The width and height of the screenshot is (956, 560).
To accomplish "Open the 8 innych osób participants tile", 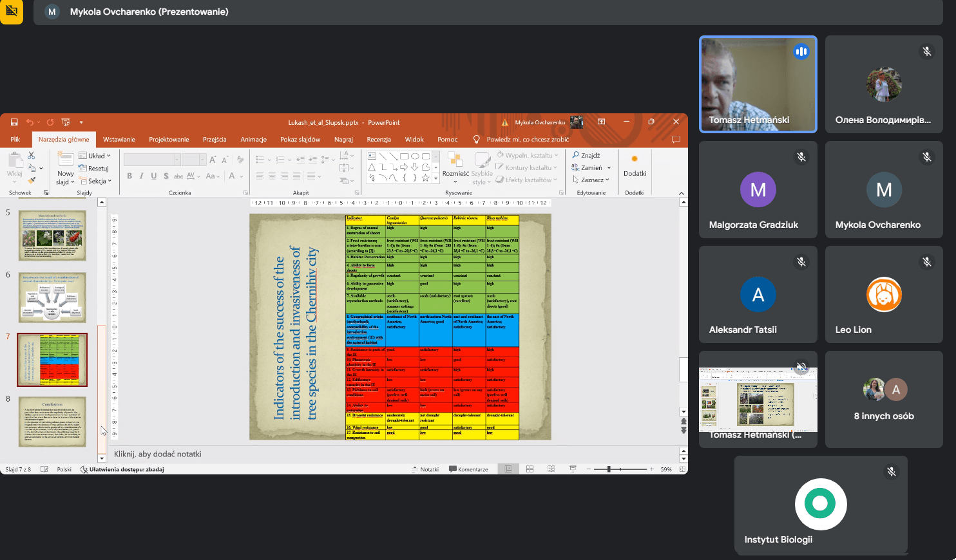I will [884, 399].
